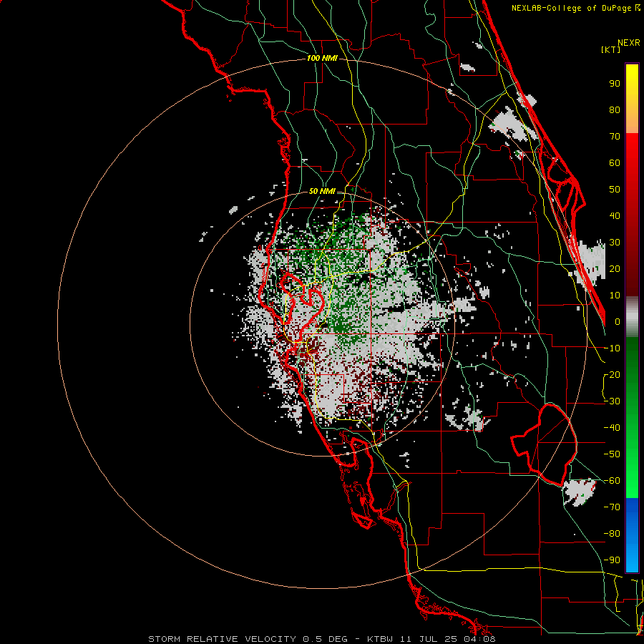Click the 70 value on the velocity scale
The width and height of the screenshot is (644, 644).
click(x=615, y=137)
